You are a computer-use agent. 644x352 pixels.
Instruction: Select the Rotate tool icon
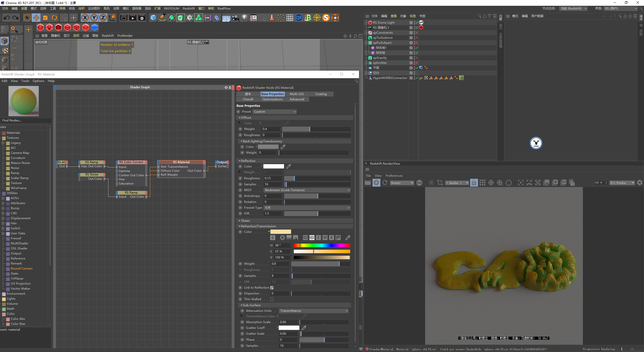(54, 18)
